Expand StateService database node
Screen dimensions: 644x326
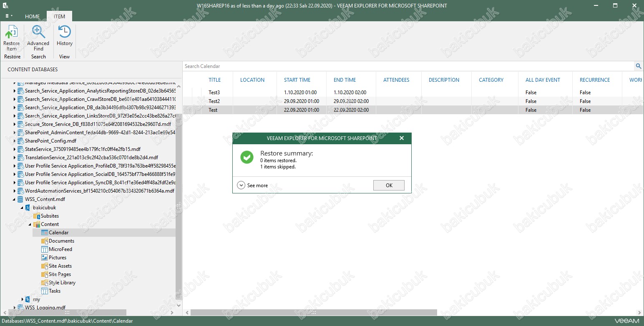point(15,149)
